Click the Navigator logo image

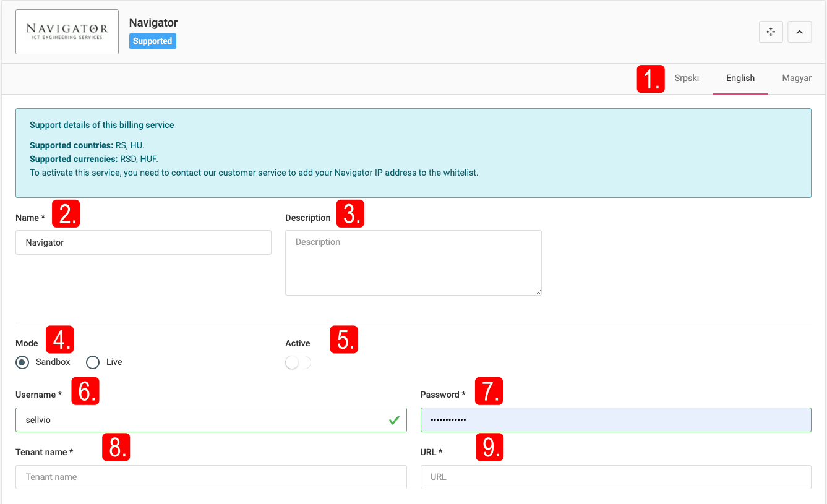[x=67, y=32]
